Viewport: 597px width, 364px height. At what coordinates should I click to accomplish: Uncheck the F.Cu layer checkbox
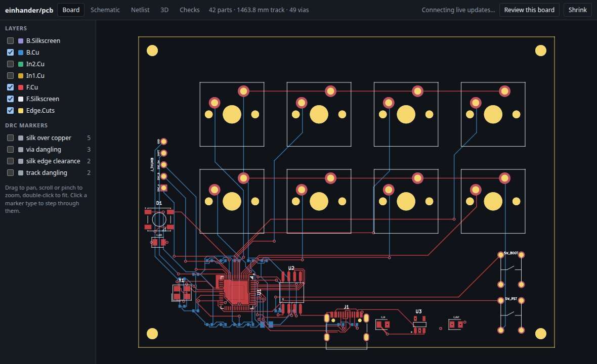[x=10, y=87]
